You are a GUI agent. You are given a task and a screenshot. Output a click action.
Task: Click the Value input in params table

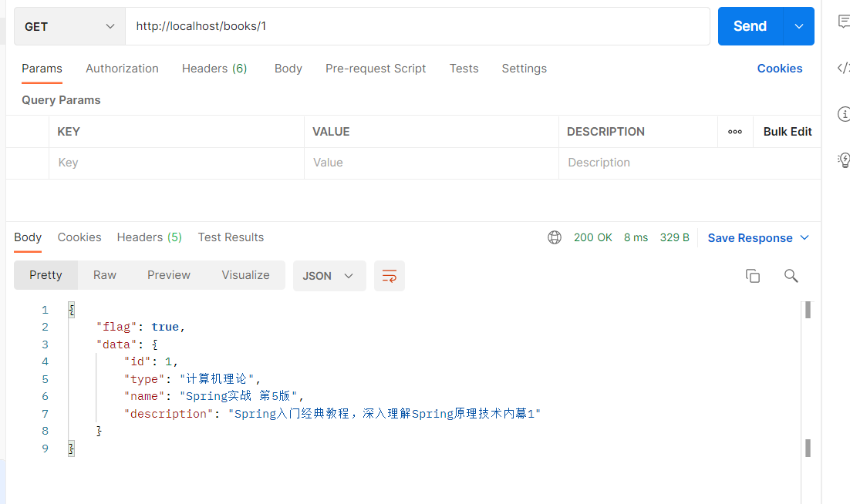(431, 163)
